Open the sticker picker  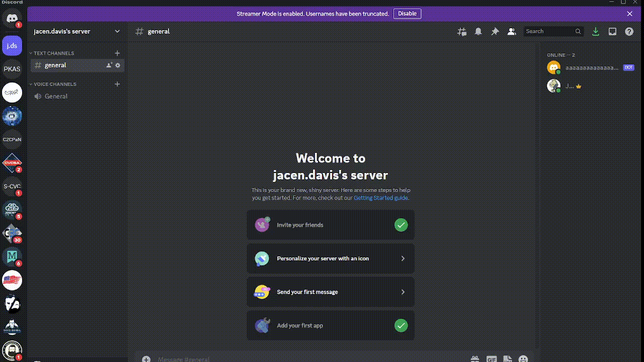point(508,359)
